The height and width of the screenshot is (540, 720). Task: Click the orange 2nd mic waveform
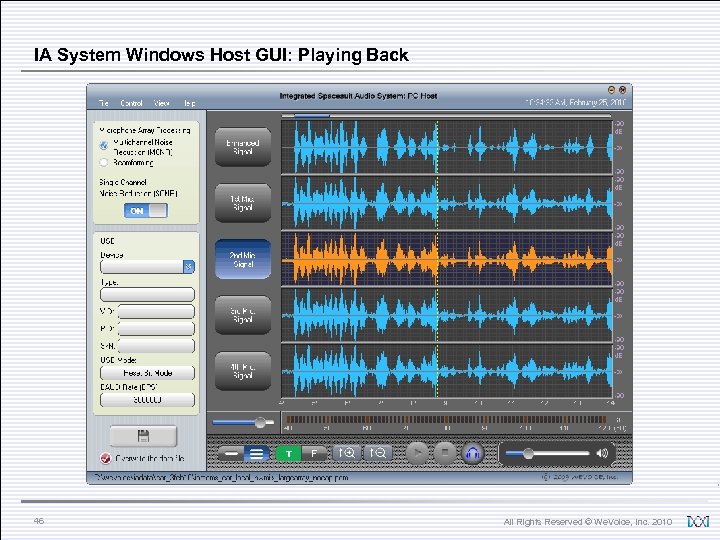click(x=447, y=259)
